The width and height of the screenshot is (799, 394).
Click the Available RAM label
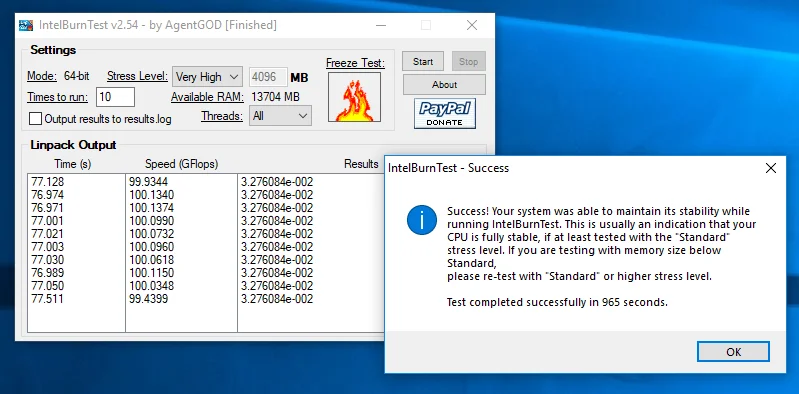[207, 97]
